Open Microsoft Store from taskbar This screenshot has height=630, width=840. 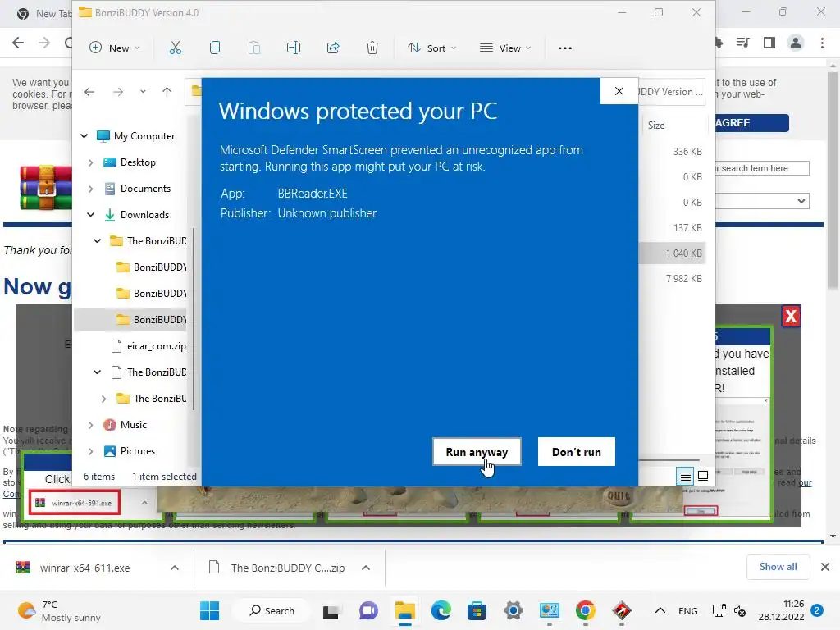click(x=477, y=610)
